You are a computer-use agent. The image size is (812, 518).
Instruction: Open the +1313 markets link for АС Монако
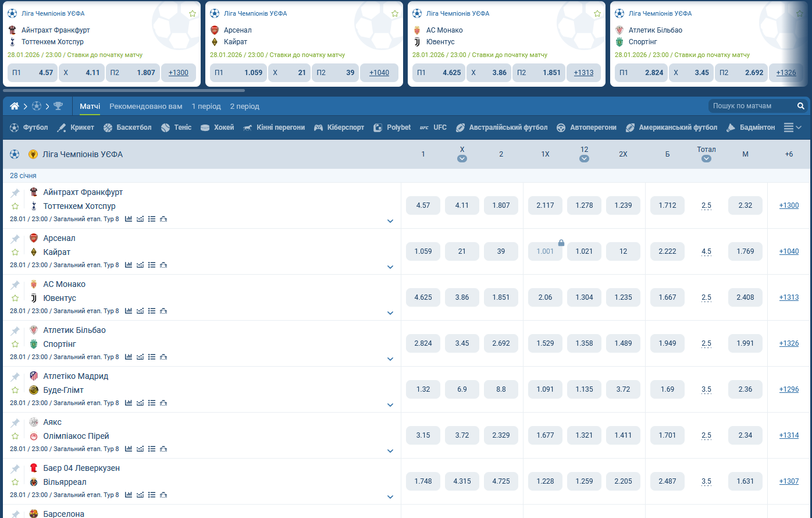(789, 297)
